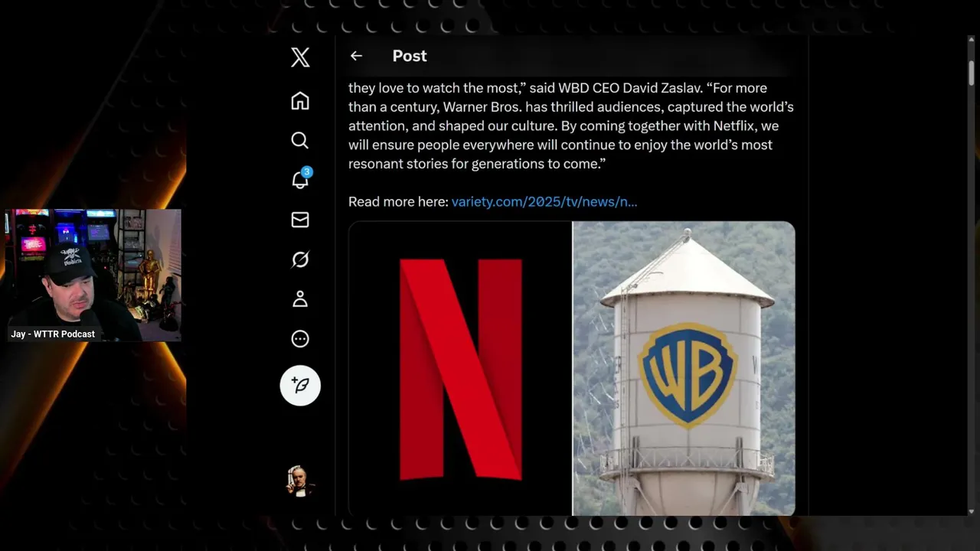Click the "Jay - WTTR Podcast" name label
This screenshot has height=551, width=980.
coord(53,334)
